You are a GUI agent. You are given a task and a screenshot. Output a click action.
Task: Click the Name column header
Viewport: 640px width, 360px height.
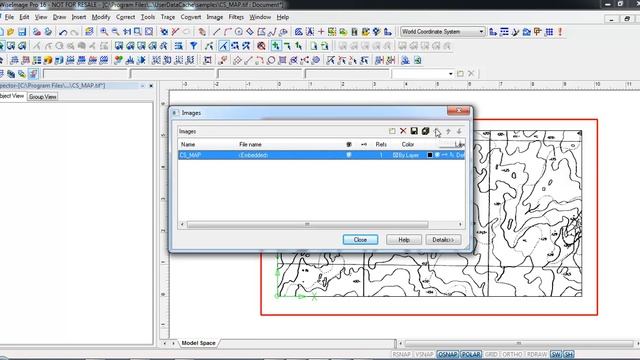(x=188, y=144)
